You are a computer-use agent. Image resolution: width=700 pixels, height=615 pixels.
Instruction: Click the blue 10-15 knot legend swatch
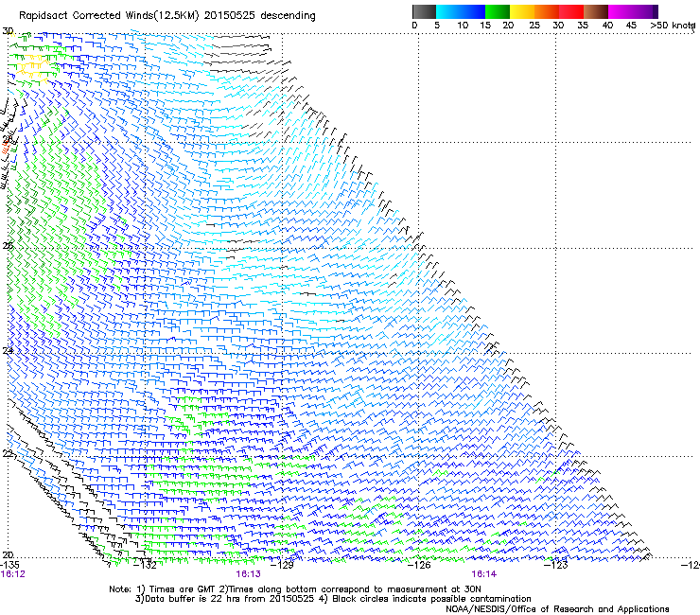pos(472,11)
